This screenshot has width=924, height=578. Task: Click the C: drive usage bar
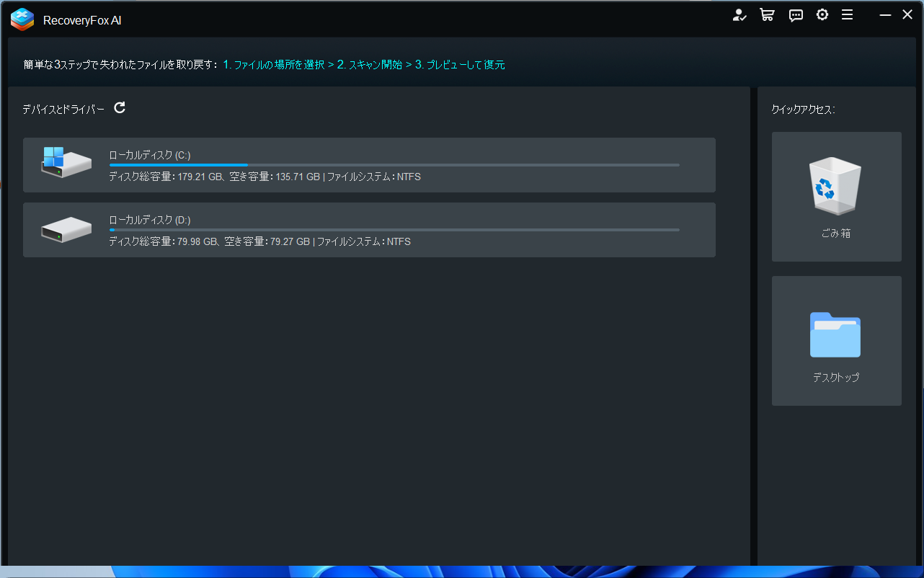click(394, 165)
